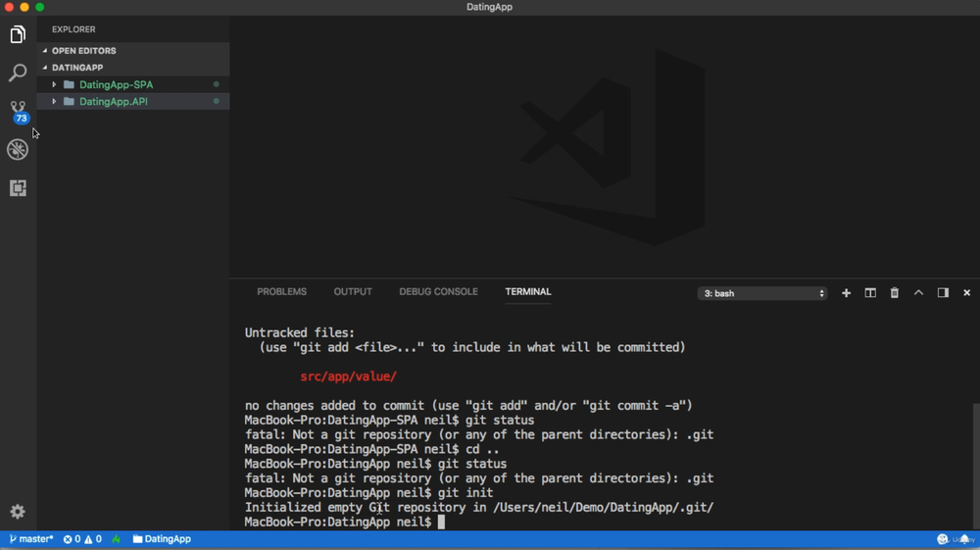Open the Search view icon

(18, 73)
